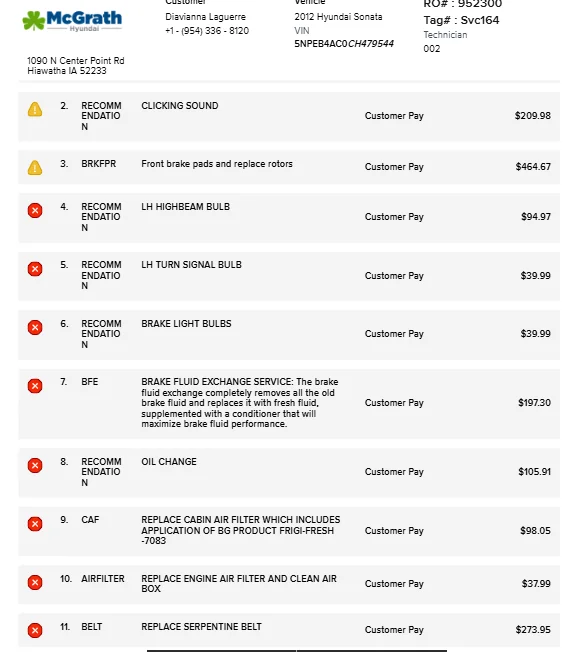Click the customer phone number
The width and height of the screenshot is (580, 652).
207,31
